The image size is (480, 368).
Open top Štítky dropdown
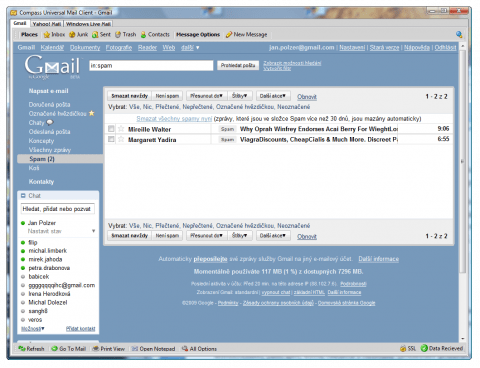pos(239,96)
